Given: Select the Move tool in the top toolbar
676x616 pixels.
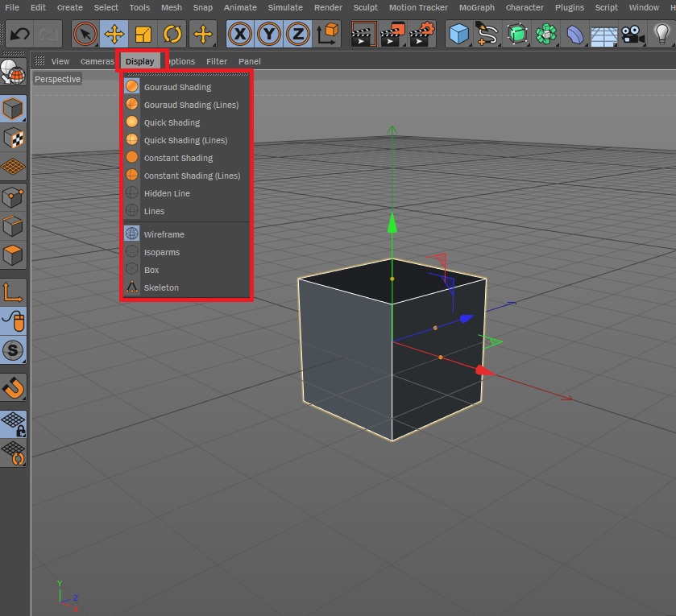Looking at the screenshot, I should tap(114, 34).
